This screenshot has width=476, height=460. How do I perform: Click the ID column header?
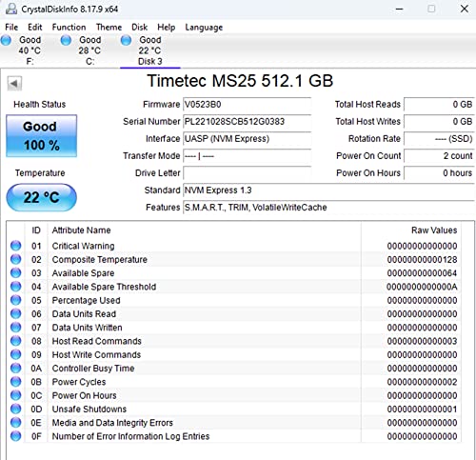coord(36,230)
